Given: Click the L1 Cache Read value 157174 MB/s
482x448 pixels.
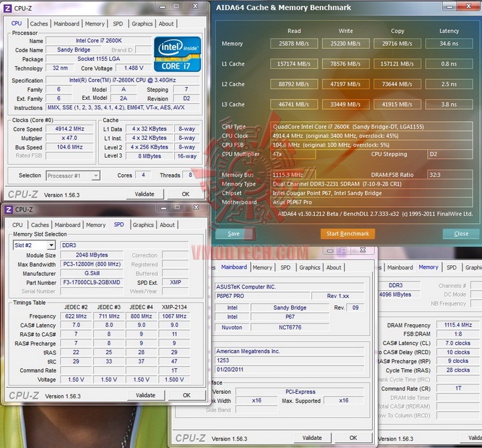Looking at the screenshot, I should [x=294, y=64].
